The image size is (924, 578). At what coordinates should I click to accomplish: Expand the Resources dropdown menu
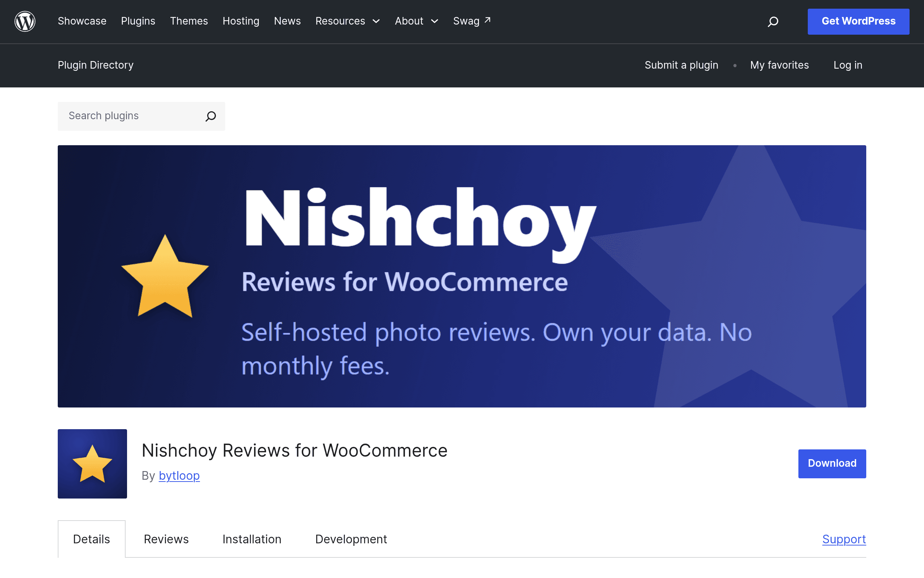pyautogui.click(x=348, y=21)
